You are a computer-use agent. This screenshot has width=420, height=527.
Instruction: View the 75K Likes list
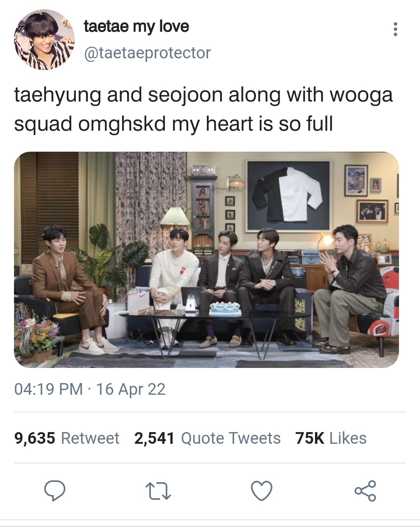pyautogui.click(x=331, y=438)
